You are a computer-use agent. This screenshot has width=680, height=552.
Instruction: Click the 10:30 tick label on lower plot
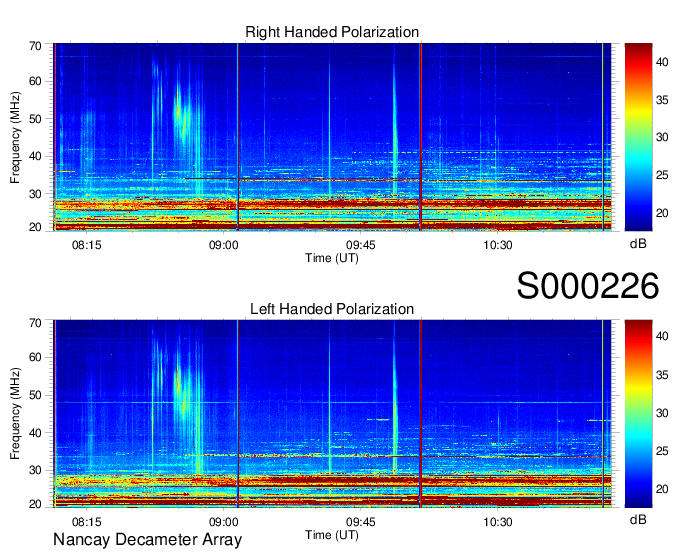tap(498, 522)
